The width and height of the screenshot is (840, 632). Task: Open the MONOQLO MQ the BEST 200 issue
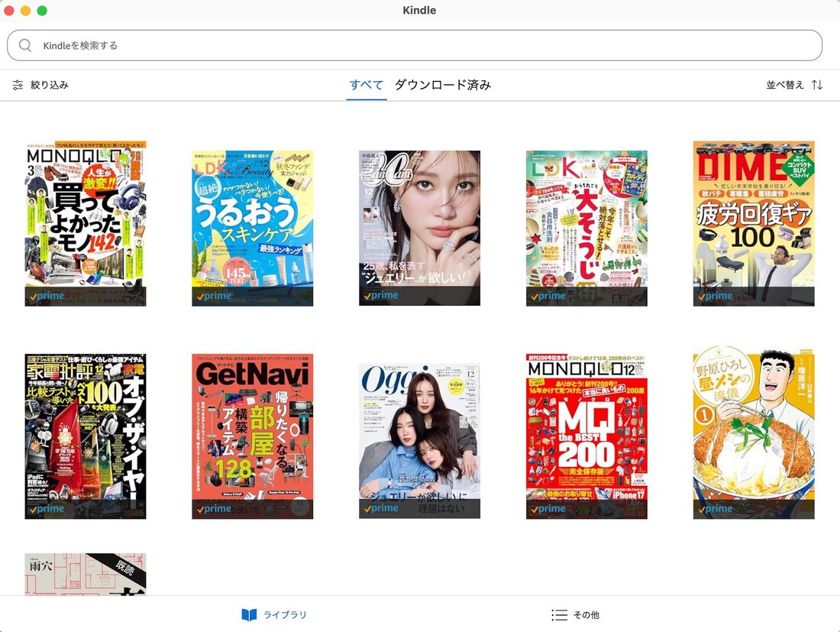pyautogui.click(x=586, y=436)
